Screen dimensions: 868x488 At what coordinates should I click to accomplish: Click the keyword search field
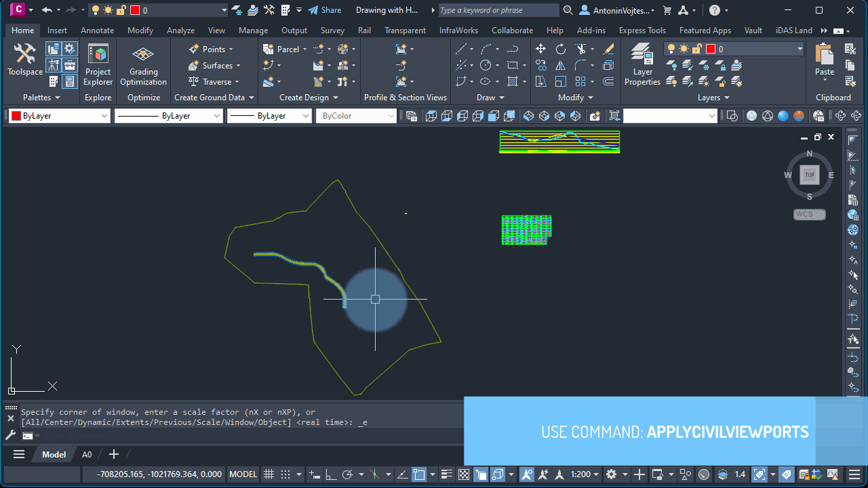[x=497, y=9]
